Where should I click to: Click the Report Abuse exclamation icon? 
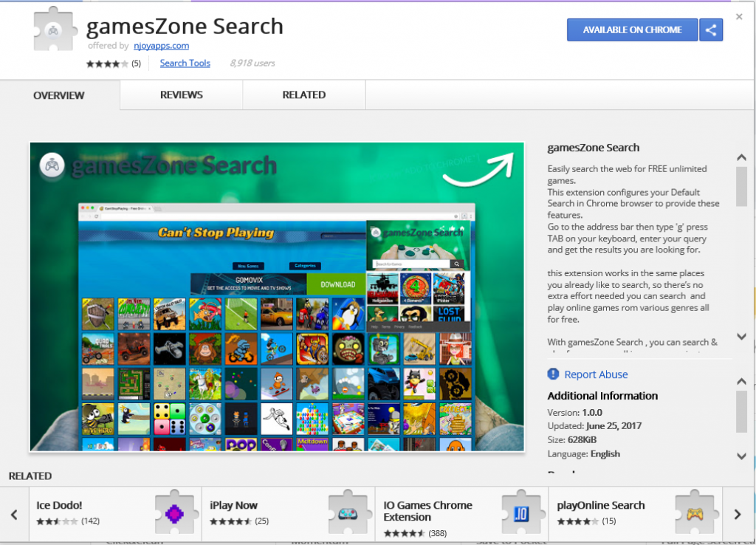coord(553,374)
